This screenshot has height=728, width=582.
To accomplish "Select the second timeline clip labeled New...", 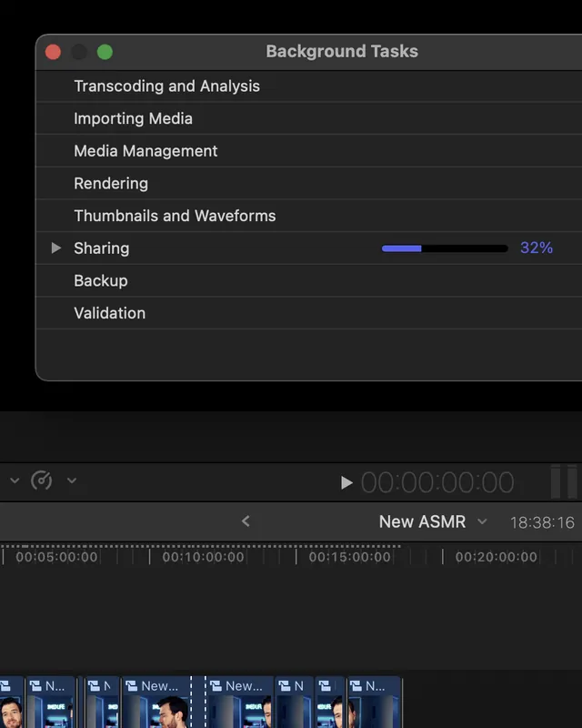I will (x=239, y=702).
